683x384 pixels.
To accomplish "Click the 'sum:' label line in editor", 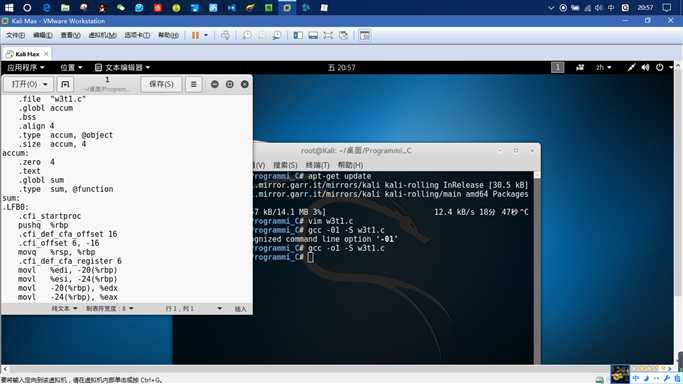I will [x=11, y=198].
